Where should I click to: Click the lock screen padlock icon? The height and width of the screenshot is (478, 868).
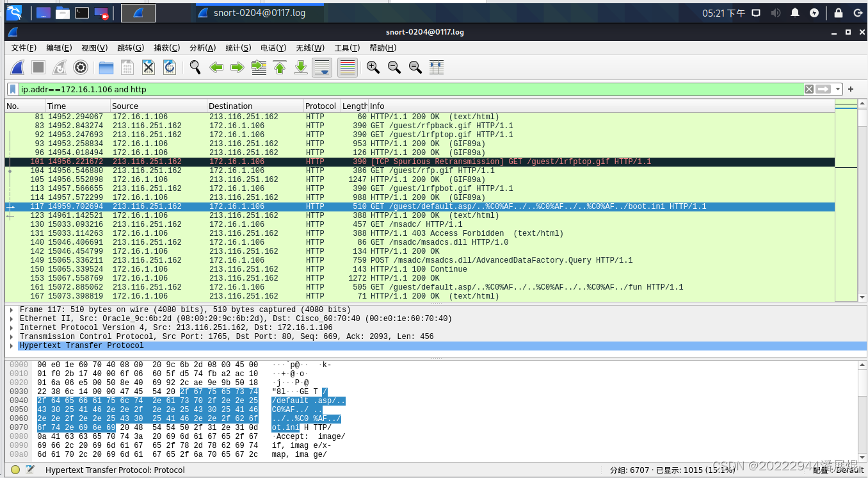tap(839, 13)
